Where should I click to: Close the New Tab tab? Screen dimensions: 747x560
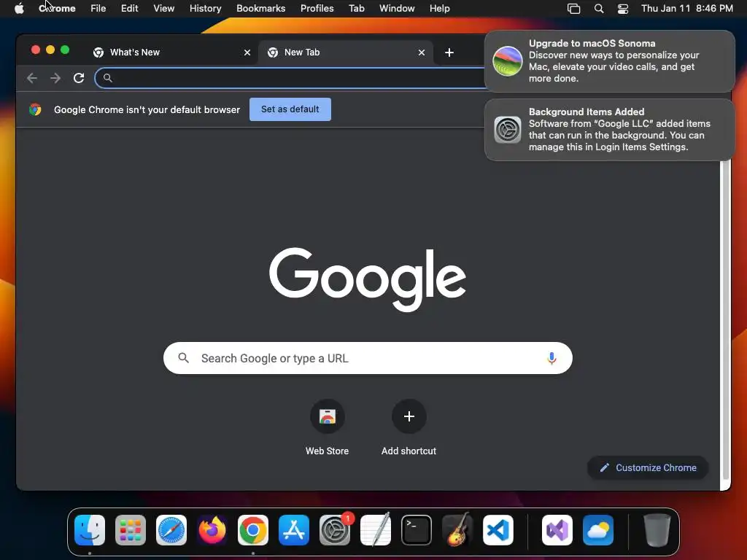pos(422,52)
